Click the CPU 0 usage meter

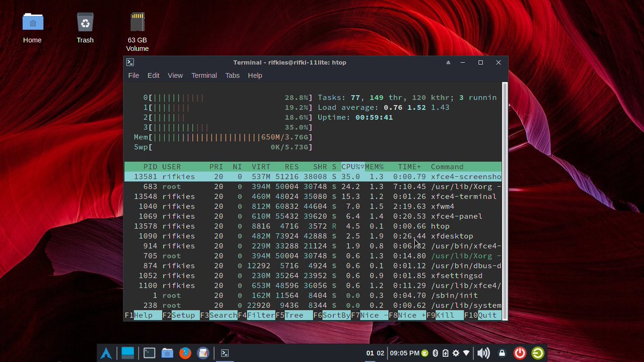tap(228, 98)
